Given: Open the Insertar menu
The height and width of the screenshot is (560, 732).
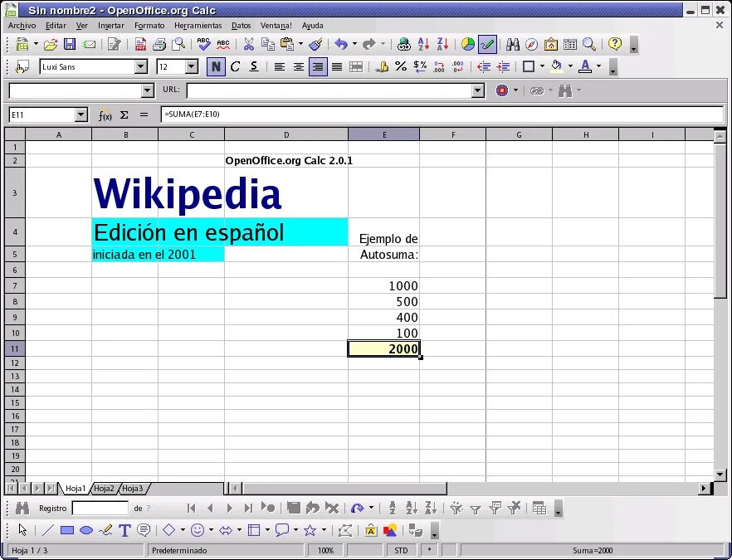Looking at the screenshot, I should coord(111,26).
